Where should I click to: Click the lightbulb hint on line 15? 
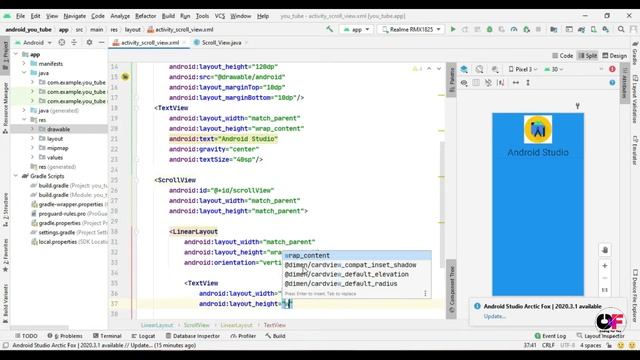click(x=125, y=77)
